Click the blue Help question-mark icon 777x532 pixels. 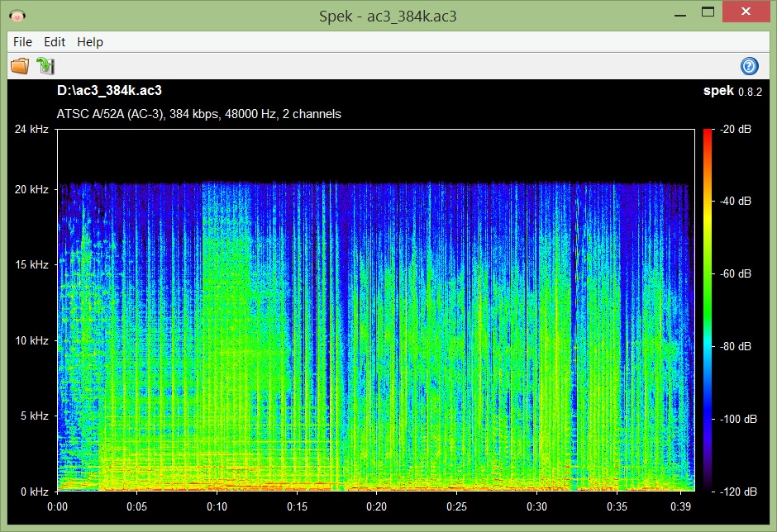750,66
